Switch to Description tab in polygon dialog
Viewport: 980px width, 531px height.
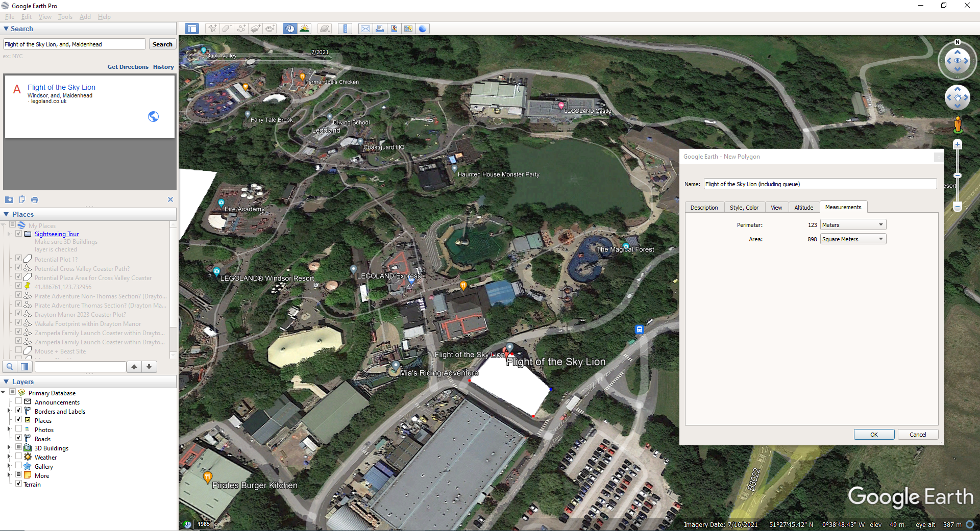[704, 208]
